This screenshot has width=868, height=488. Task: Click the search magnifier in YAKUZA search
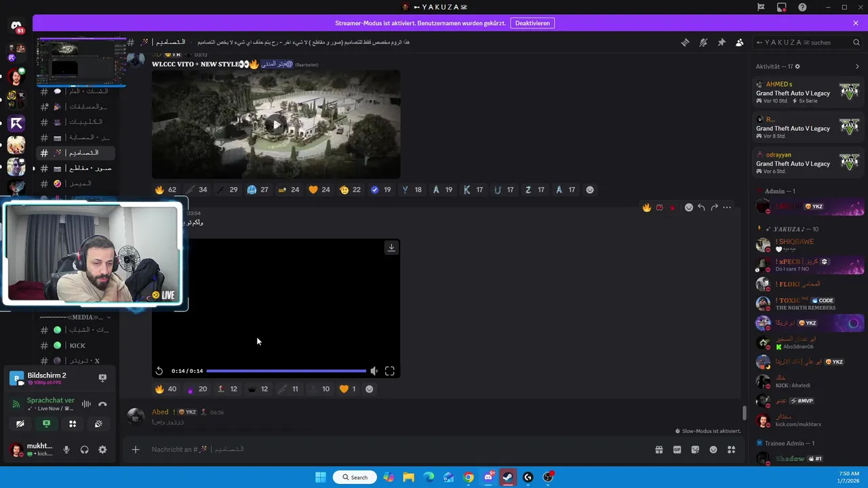856,42
